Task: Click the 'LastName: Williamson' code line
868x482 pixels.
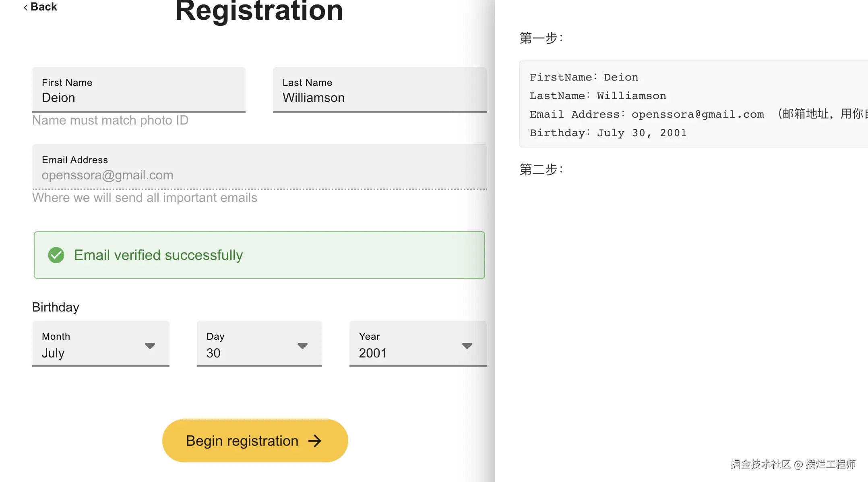Action: (597, 96)
